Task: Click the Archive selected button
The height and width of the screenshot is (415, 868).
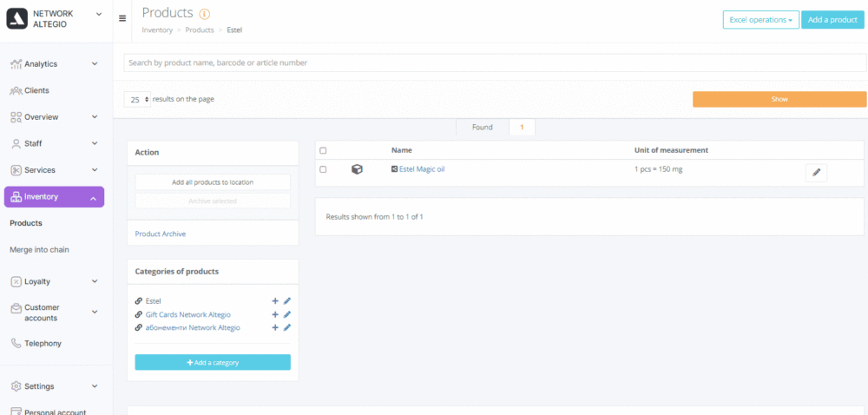Action: coord(213,201)
